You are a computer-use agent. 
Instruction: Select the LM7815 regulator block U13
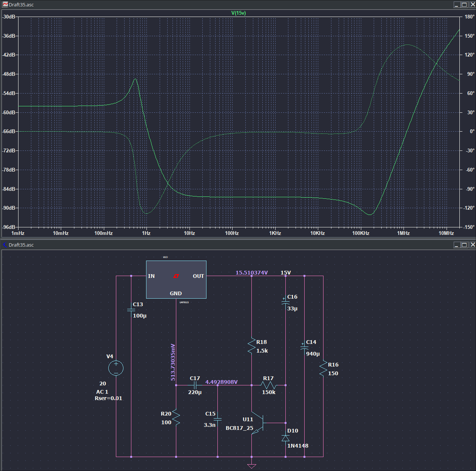tap(176, 279)
